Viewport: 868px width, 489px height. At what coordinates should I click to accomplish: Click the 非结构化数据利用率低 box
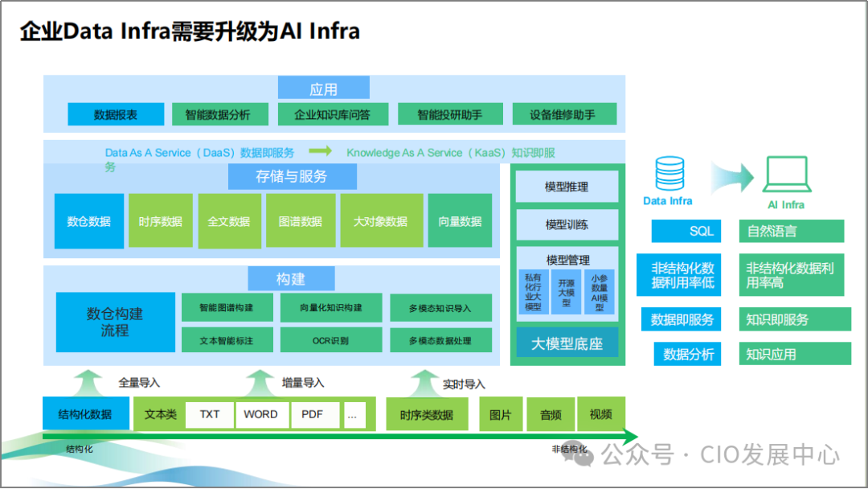(x=678, y=275)
